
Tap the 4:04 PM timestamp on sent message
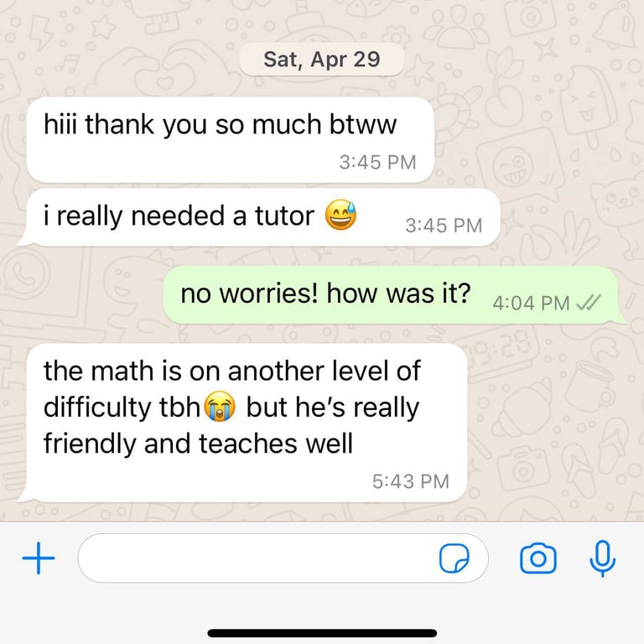[x=531, y=304]
